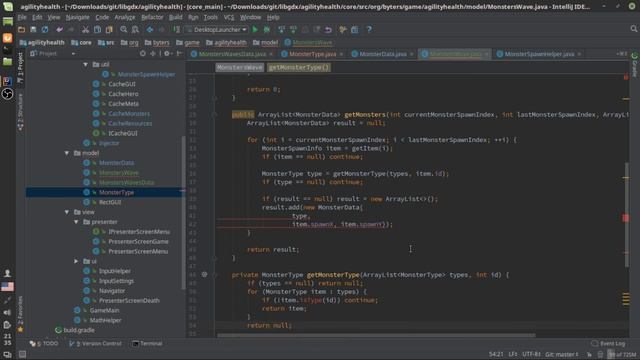
Task: Expand the ui folder
Action: [x=76, y=261]
